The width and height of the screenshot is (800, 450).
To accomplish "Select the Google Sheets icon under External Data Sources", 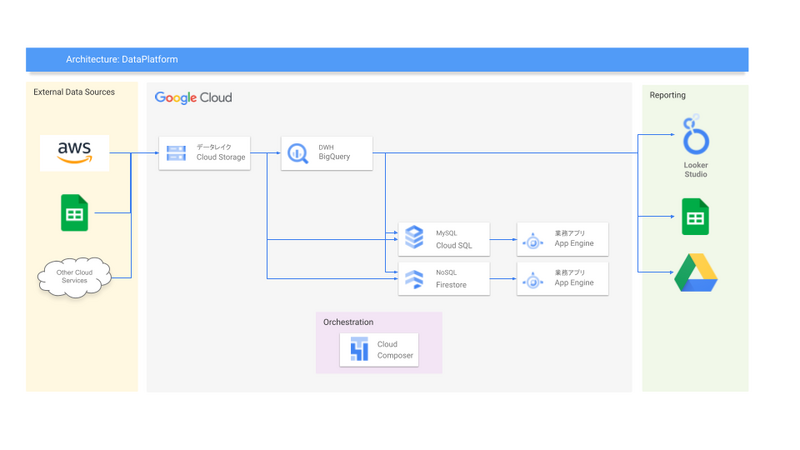I will [x=74, y=213].
